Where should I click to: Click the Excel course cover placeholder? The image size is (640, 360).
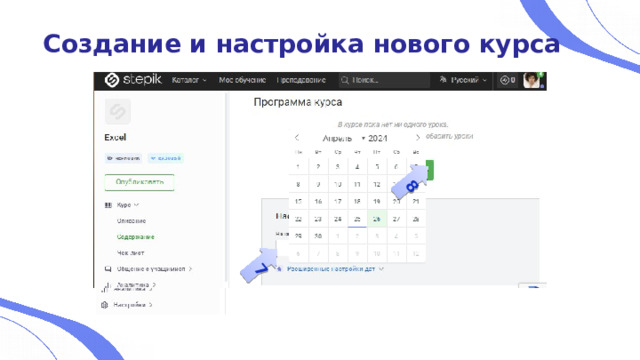tap(118, 111)
